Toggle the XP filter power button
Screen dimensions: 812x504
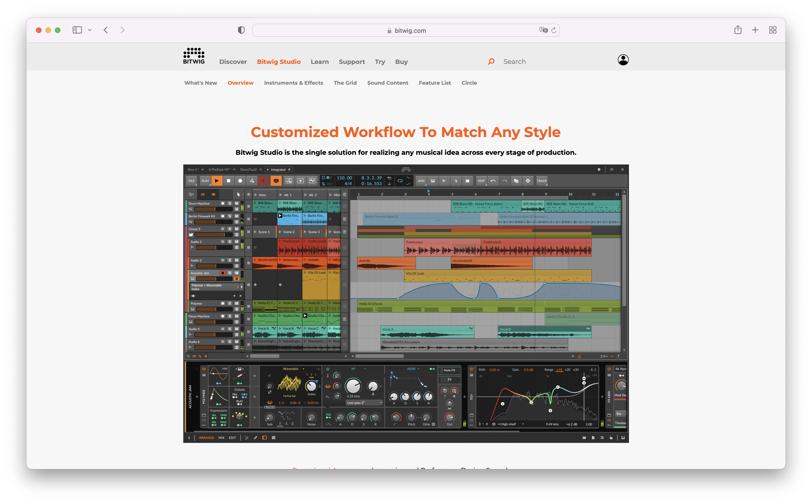tap(328, 369)
